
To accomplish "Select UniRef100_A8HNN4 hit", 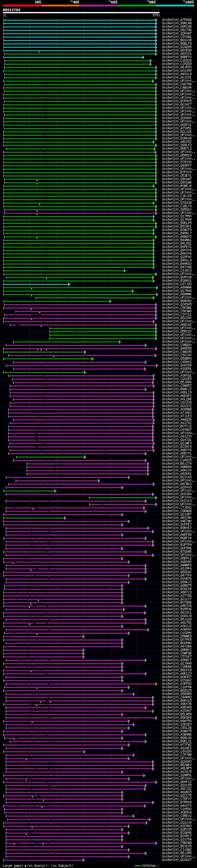I will (177, 287).
